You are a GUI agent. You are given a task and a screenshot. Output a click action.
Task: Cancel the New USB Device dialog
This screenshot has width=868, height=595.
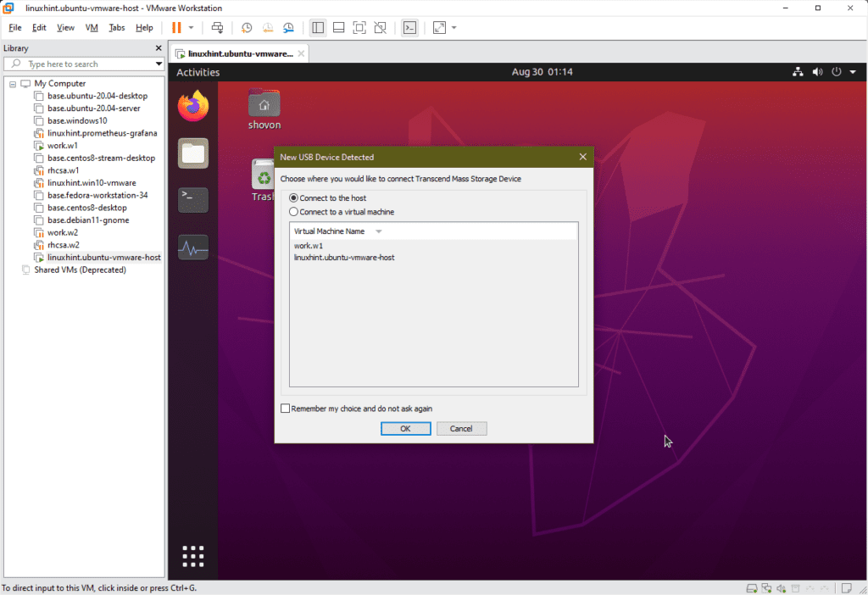pos(461,428)
